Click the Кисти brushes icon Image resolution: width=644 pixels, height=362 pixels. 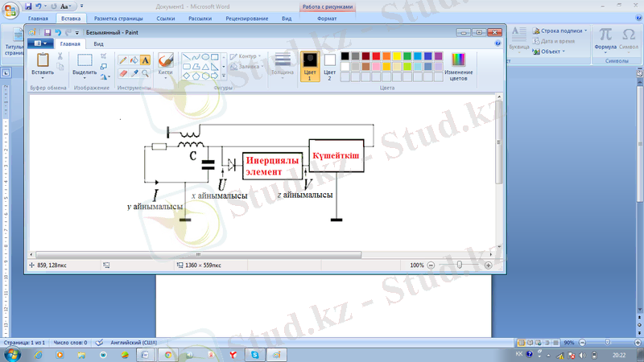click(x=166, y=60)
